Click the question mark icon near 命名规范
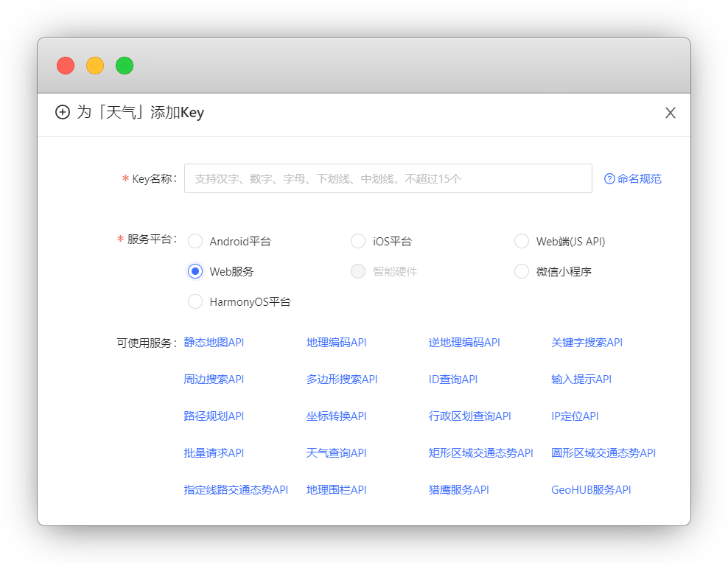Viewport: 728px width, 563px height. pyautogui.click(x=609, y=179)
